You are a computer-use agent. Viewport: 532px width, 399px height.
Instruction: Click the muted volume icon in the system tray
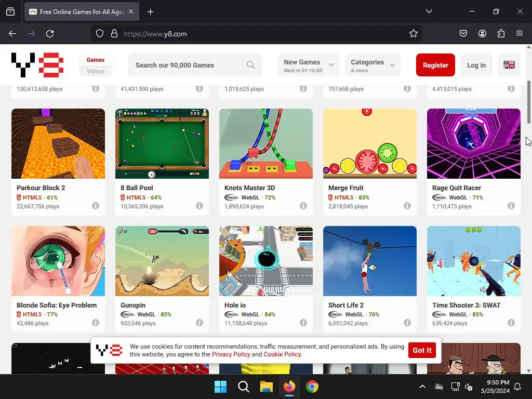469,387
